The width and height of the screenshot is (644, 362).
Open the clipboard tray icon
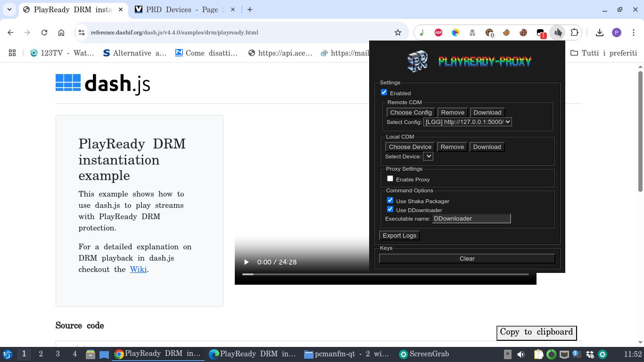click(538, 354)
